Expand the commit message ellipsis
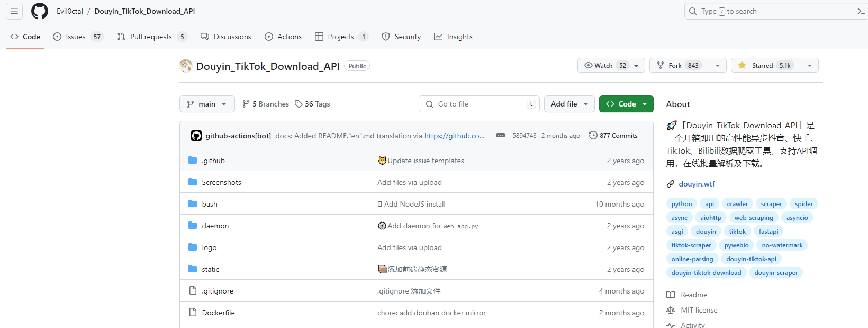This screenshot has width=868, height=328. (501, 136)
